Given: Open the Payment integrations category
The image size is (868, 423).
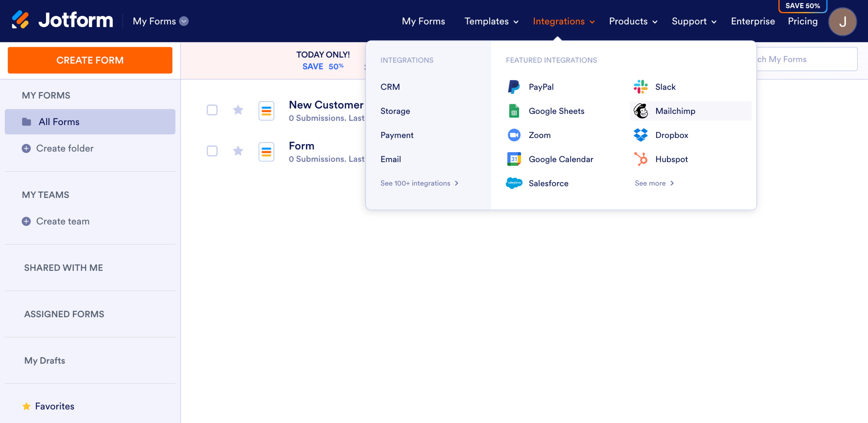Looking at the screenshot, I should tap(397, 135).
